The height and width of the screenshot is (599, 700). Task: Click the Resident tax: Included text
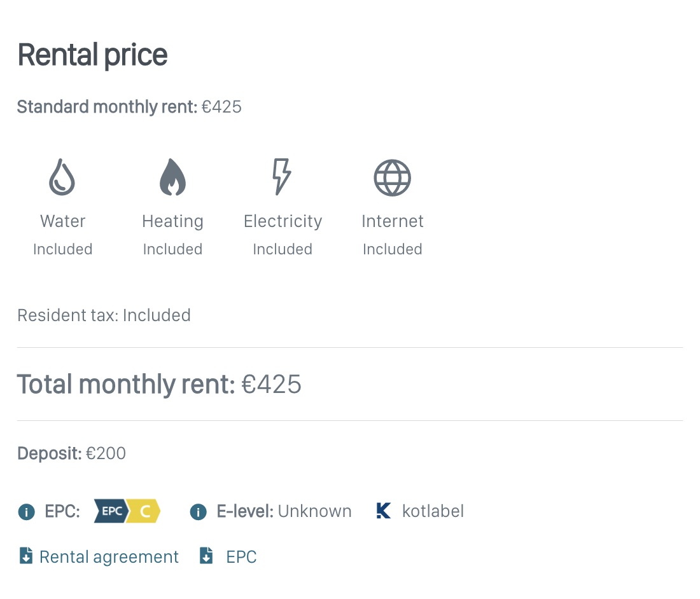tap(104, 315)
